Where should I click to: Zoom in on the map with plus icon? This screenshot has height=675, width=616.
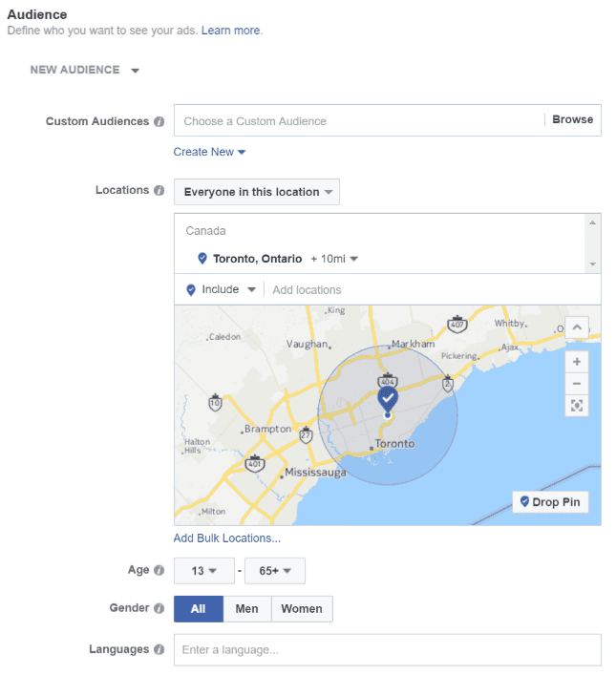577,362
